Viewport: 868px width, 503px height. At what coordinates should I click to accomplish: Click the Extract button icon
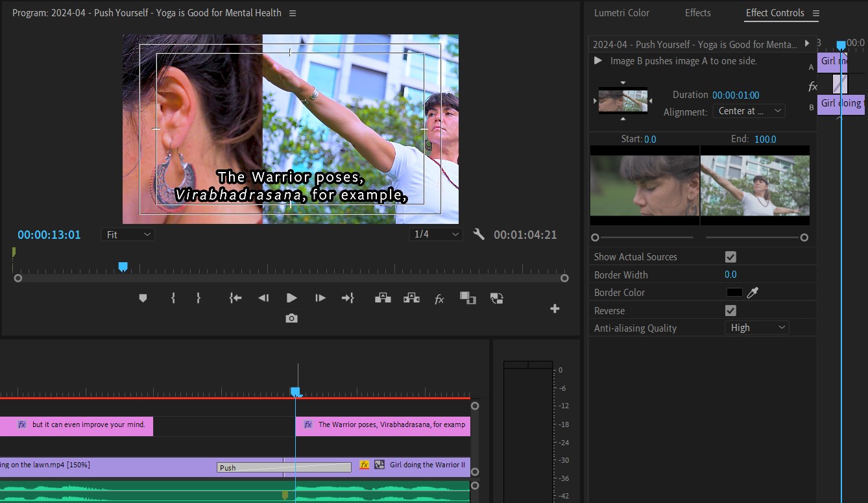point(411,298)
